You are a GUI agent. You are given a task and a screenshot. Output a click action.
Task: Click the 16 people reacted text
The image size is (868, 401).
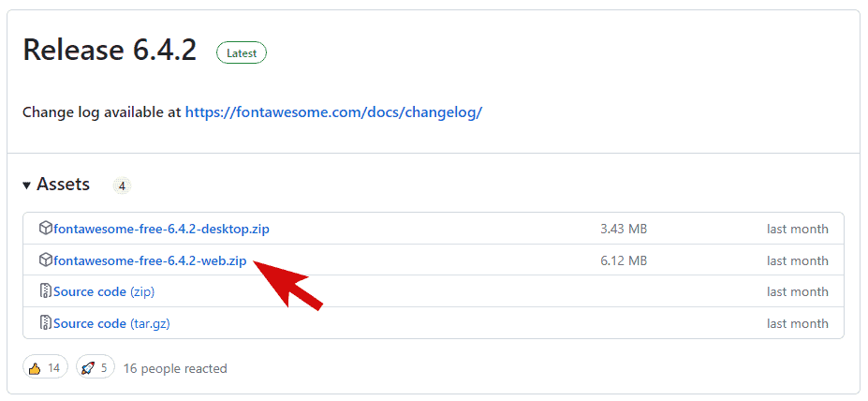pyautogui.click(x=175, y=368)
